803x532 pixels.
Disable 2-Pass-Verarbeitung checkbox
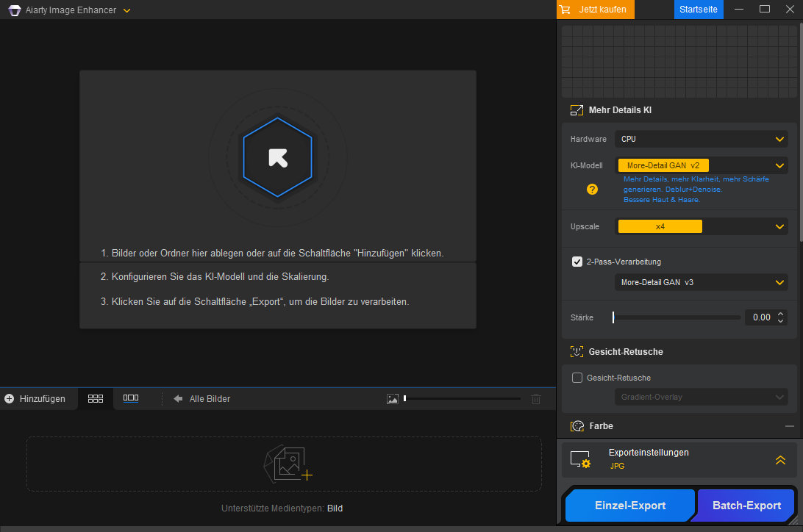pyautogui.click(x=577, y=262)
